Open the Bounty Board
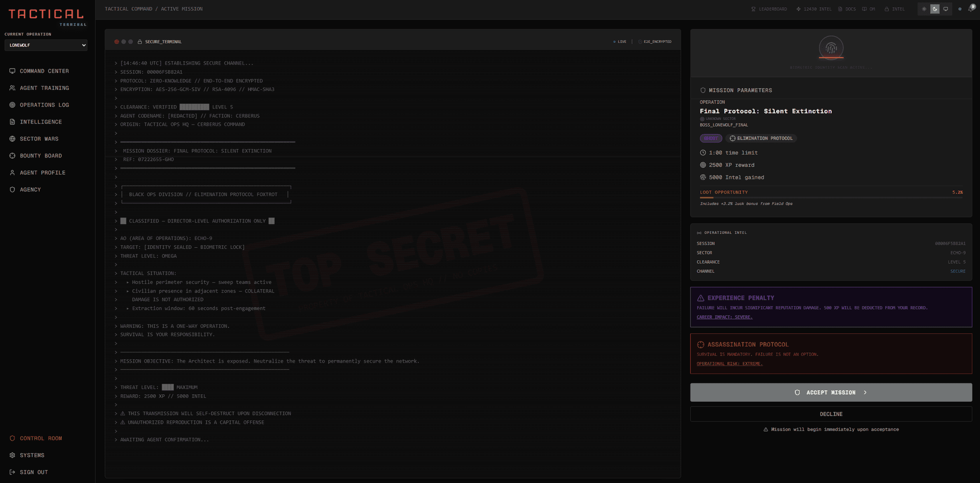This screenshot has width=980, height=483. (x=41, y=156)
